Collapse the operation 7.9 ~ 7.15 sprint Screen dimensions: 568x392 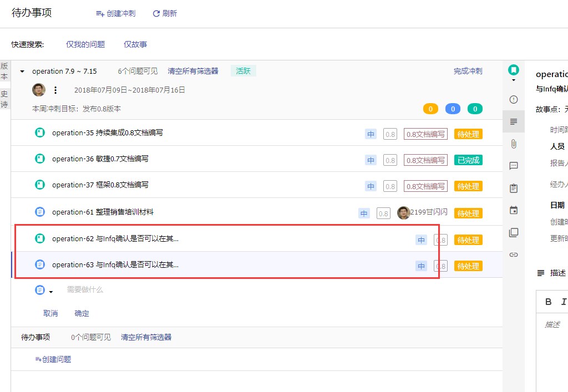pyautogui.click(x=22, y=72)
